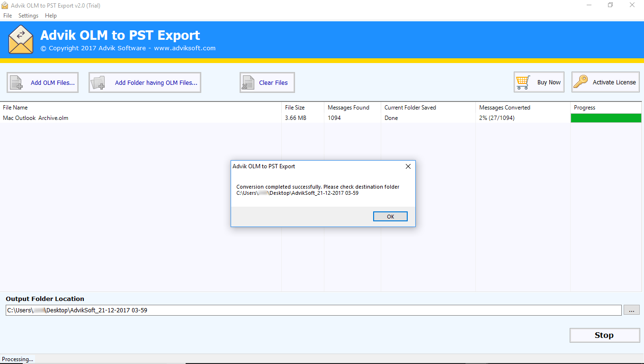Click the key icon for license activation
Screen dimensions: 644x364
pos(581,82)
